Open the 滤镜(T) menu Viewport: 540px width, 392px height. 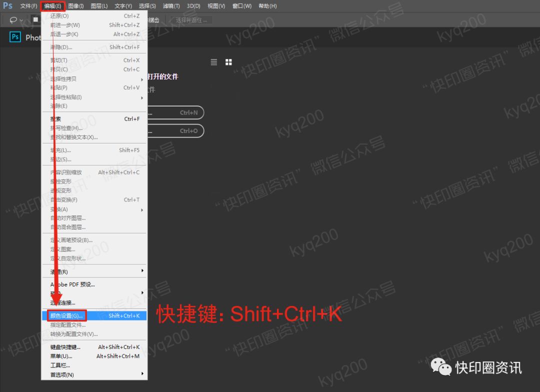[x=171, y=6]
